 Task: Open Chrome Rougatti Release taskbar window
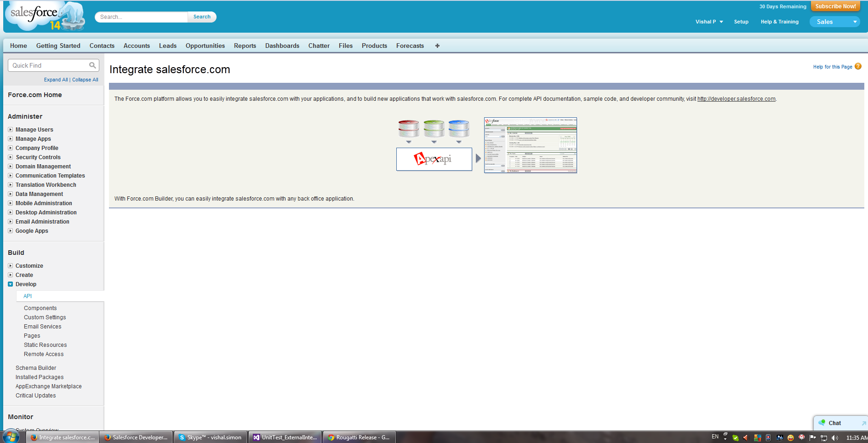tap(359, 437)
